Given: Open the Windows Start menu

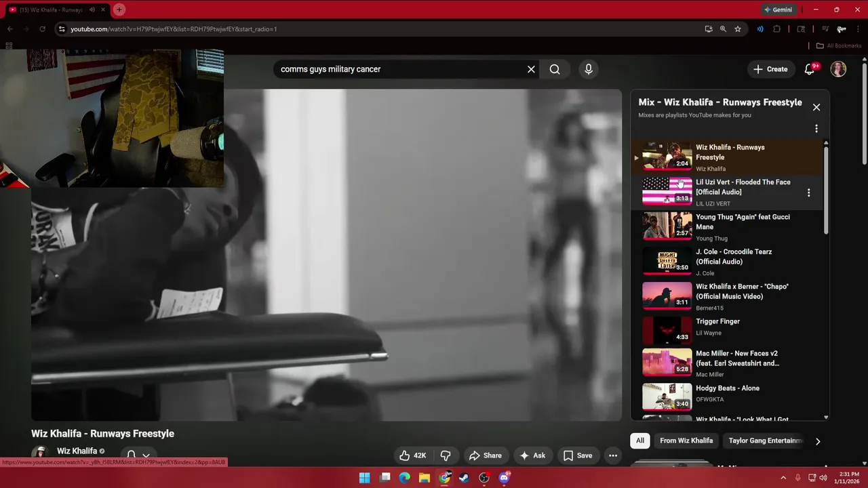Looking at the screenshot, I should pyautogui.click(x=365, y=478).
